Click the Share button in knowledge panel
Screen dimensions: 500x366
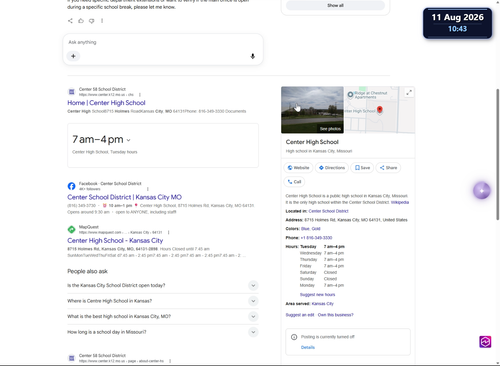coord(388,168)
